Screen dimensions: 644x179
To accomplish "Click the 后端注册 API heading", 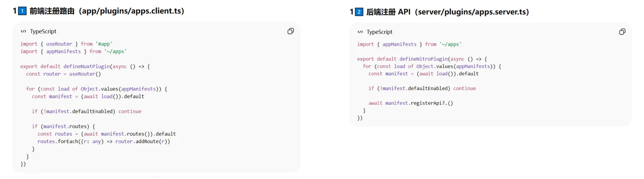I will point(388,12).
